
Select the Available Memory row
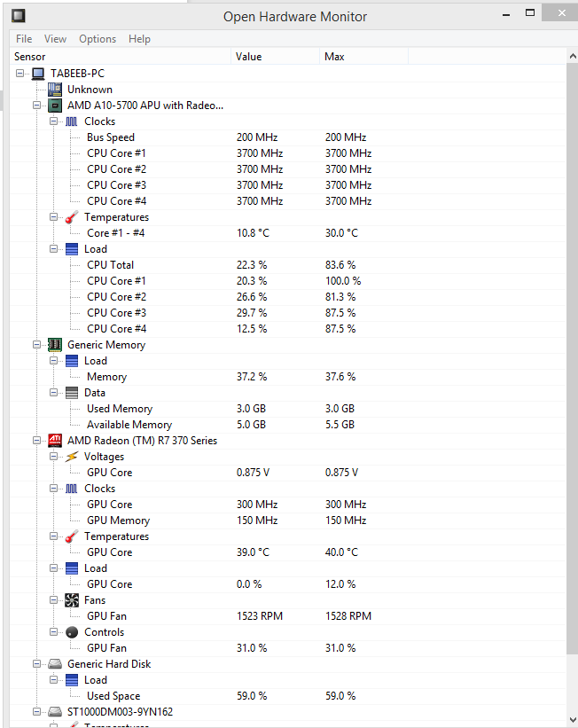point(288,425)
